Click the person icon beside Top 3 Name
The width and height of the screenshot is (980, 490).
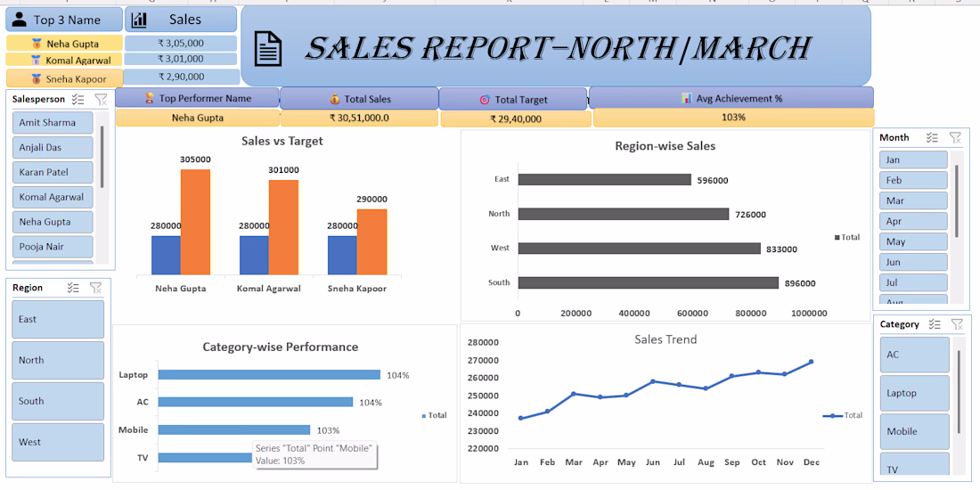pos(20,20)
